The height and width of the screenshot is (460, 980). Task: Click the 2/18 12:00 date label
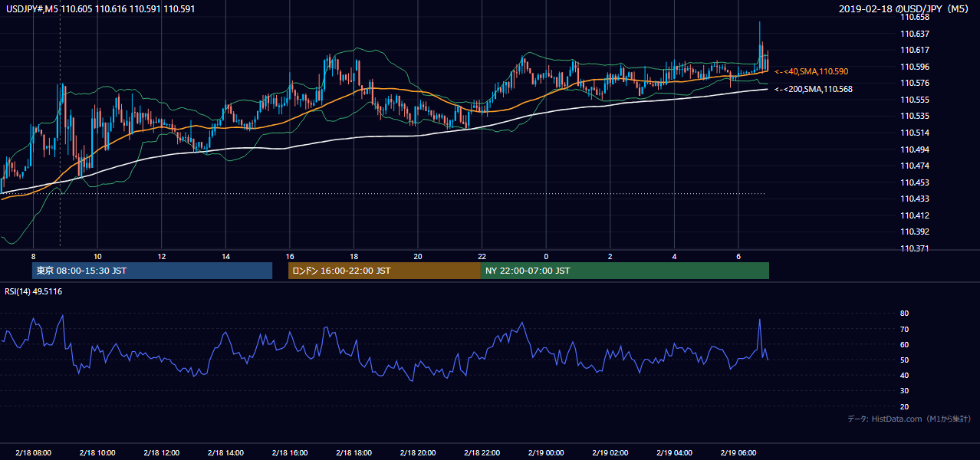161,453
